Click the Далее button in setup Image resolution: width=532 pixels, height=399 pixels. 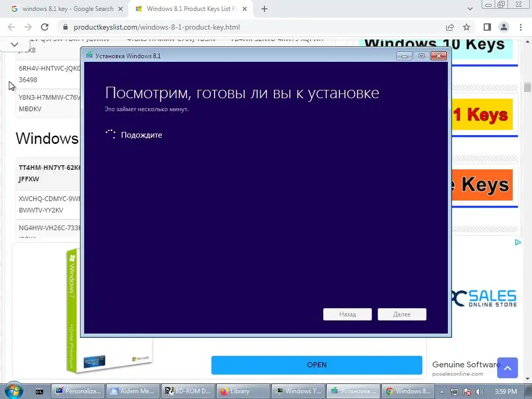coord(402,314)
